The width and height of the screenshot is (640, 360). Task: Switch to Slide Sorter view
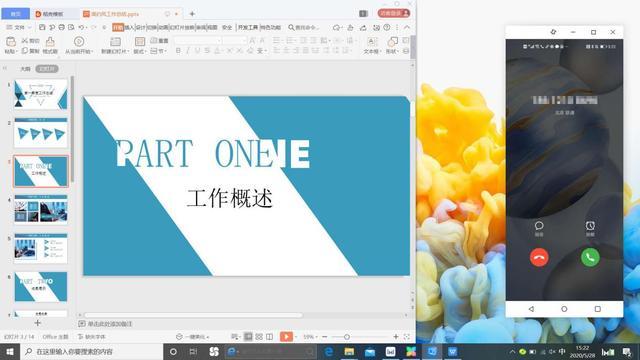[259, 337]
